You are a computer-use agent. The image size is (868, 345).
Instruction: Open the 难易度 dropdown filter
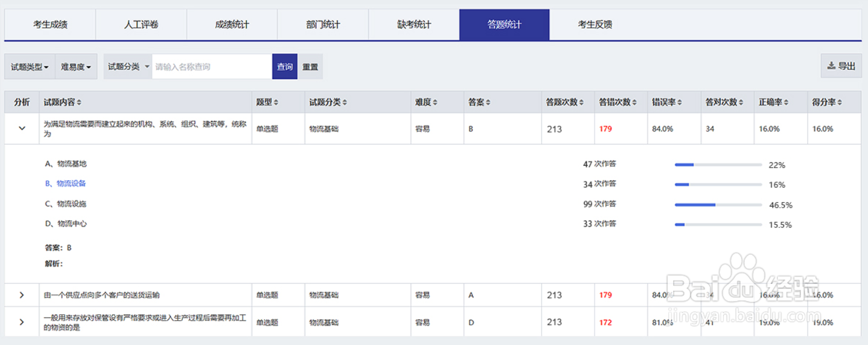[76, 67]
